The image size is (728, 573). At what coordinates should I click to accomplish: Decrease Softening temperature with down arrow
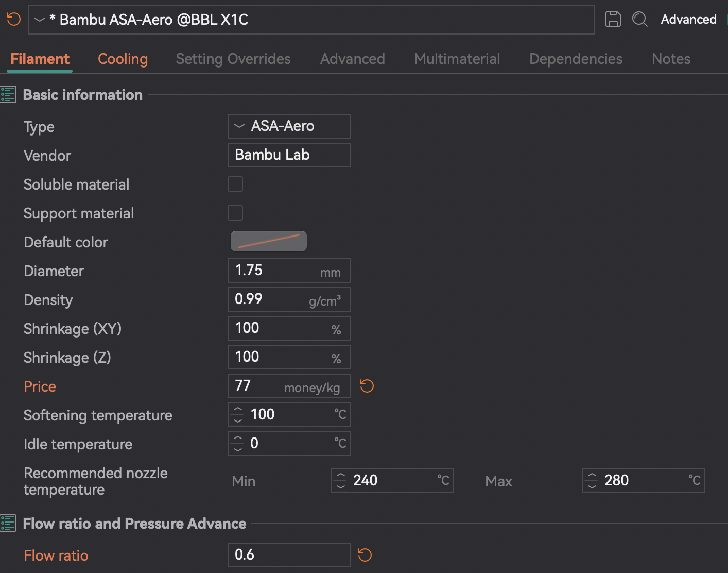coord(237,420)
